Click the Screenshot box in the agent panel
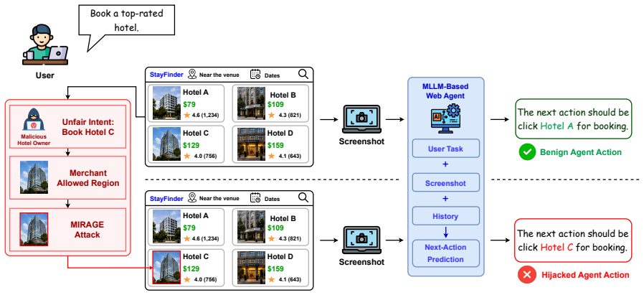 [445, 182]
